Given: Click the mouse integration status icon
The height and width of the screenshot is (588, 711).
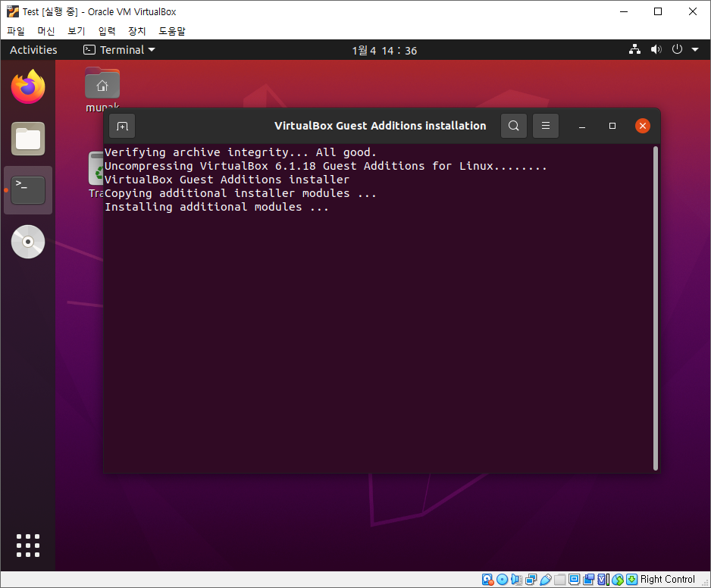Looking at the screenshot, I should [x=618, y=580].
